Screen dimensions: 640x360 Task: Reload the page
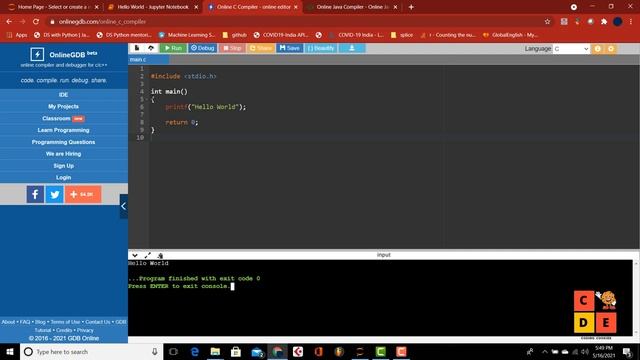pyautogui.click(x=36, y=22)
